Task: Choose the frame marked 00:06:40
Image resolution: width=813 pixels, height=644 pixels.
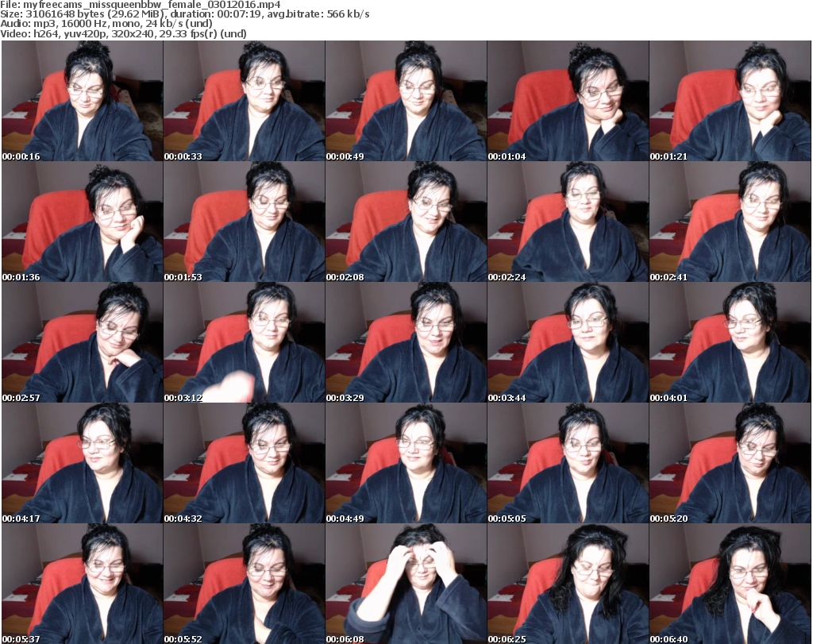Action: [x=730, y=584]
